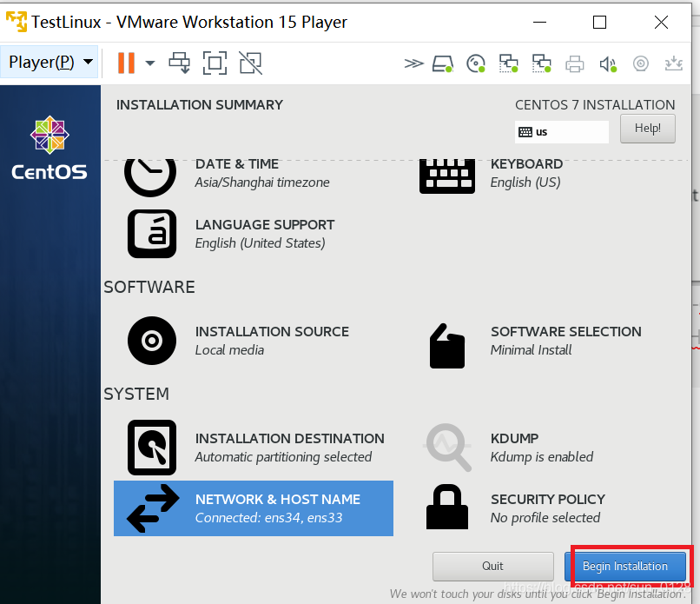700x604 pixels.
Task: Open KEYBOARD settings keyboard icon
Action: (x=447, y=176)
